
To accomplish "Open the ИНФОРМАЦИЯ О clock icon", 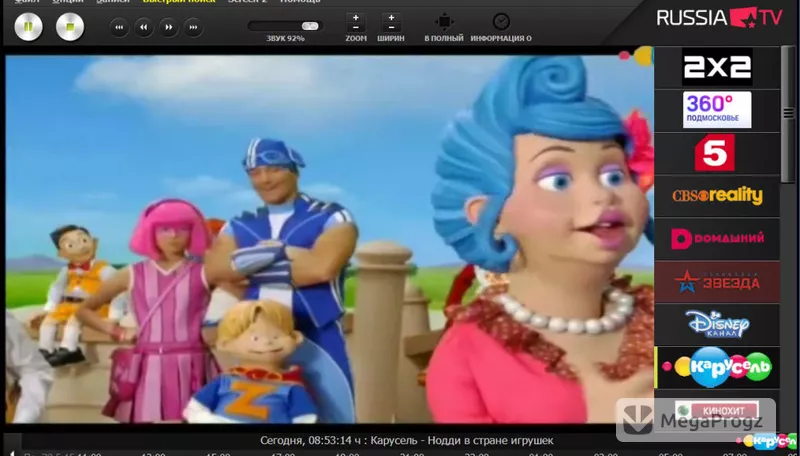I will (501, 21).
